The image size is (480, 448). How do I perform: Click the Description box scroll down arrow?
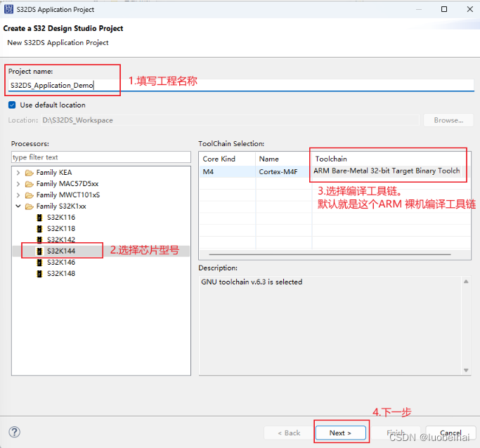pyautogui.click(x=466, y=370)
